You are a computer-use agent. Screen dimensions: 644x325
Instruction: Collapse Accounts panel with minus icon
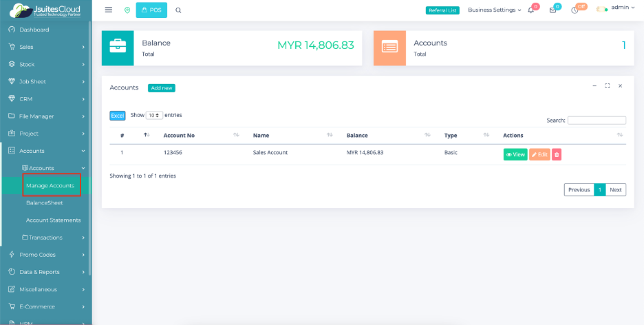594,86
